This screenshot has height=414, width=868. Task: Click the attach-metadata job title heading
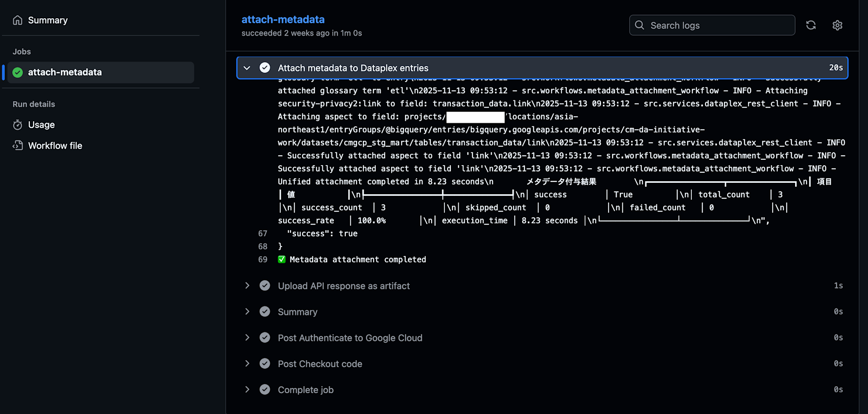[x=283, y=20]
